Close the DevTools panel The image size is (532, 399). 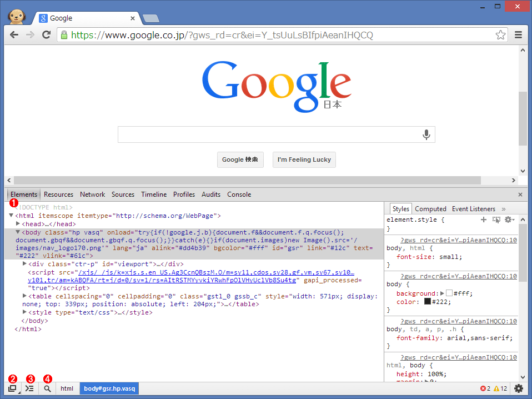coord(520,194)
